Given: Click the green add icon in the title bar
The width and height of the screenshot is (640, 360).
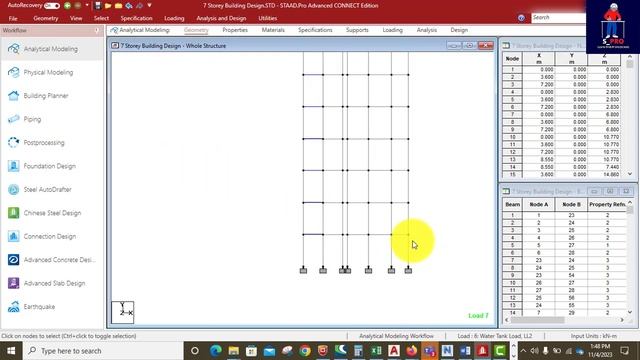Looking at the screenshot, I should pos(67,6).
